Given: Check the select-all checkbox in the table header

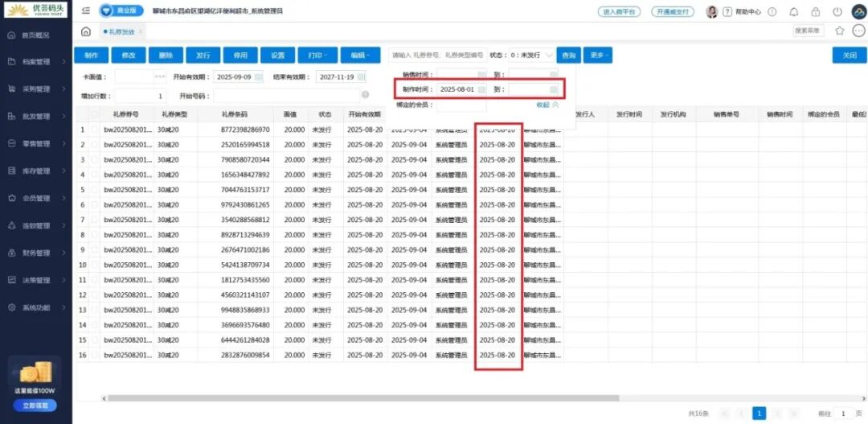Looking at the screenshot, I should 95,114.
